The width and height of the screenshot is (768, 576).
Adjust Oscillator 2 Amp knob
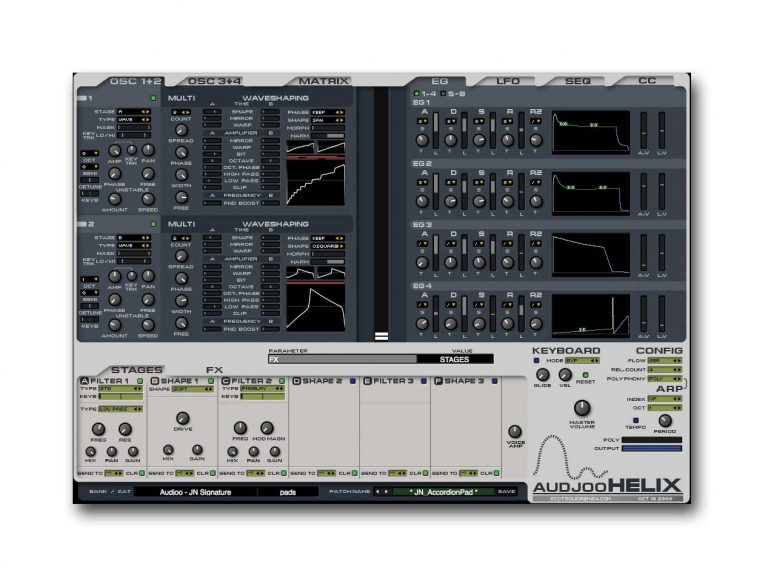pos(115,276)
